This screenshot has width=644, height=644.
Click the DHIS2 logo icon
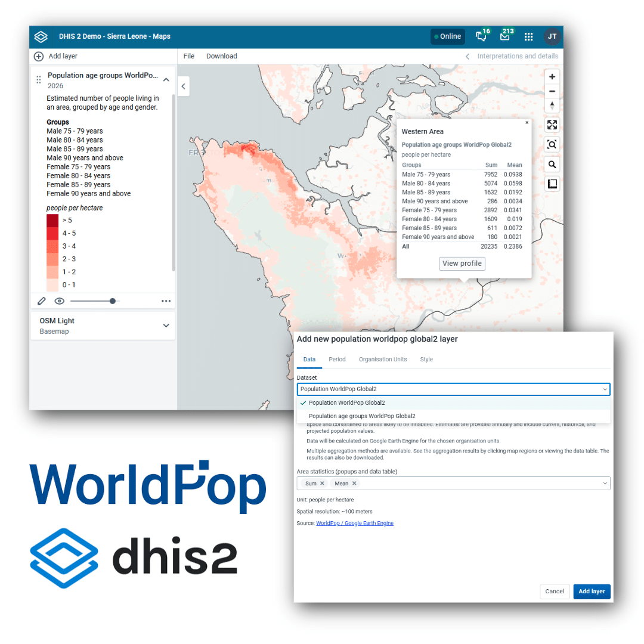point(41,36)
